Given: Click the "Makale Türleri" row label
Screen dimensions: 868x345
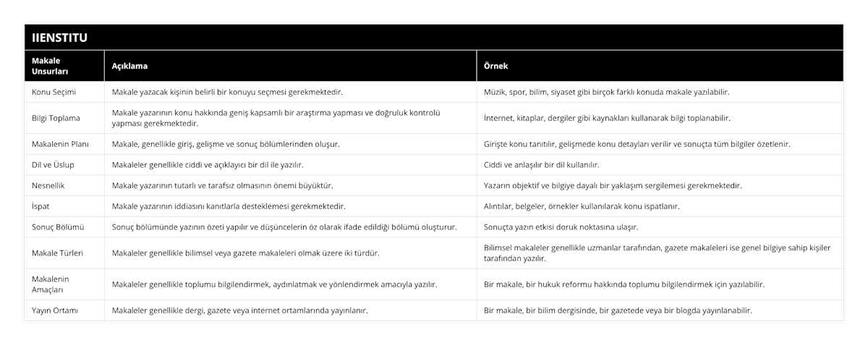Looking at the screenshot, I should point(58,252).
